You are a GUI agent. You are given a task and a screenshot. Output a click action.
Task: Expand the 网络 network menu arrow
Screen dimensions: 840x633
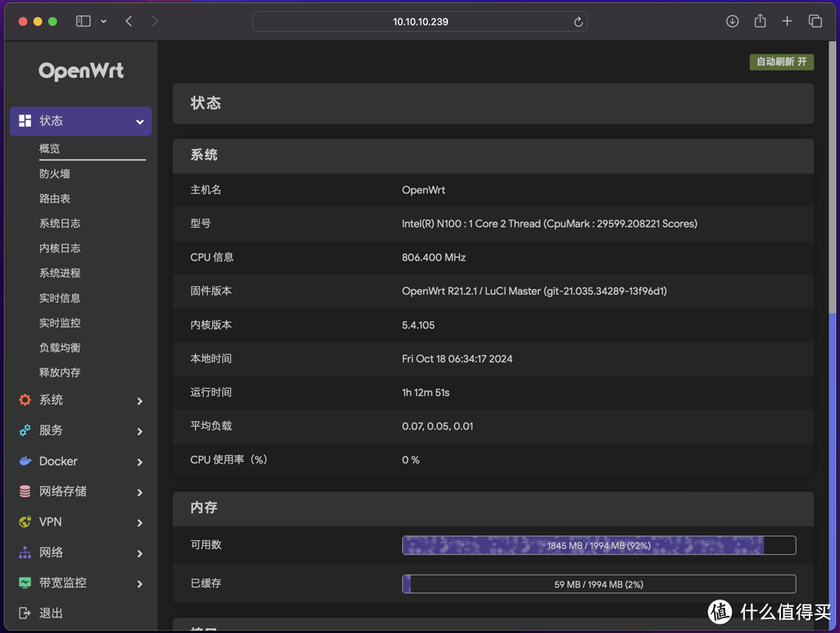coord(140,554)
